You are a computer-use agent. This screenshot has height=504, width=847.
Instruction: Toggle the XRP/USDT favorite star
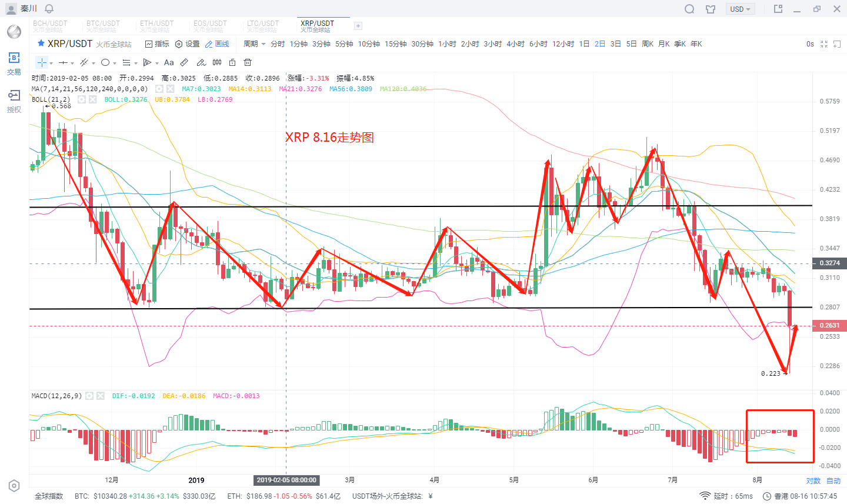click(x=41, y=44)
